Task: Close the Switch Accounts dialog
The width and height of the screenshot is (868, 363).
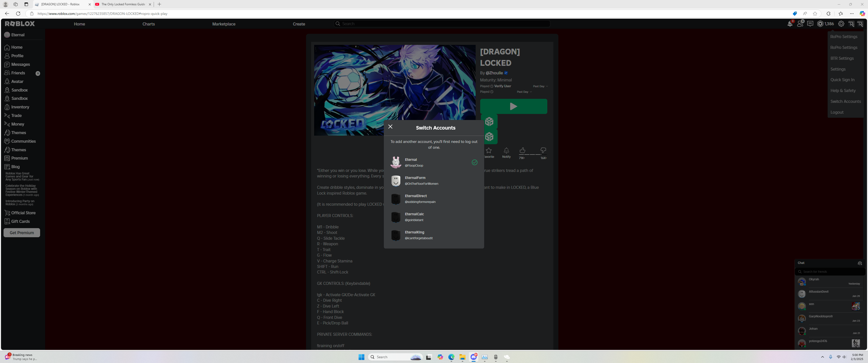Action: point(390,127)
